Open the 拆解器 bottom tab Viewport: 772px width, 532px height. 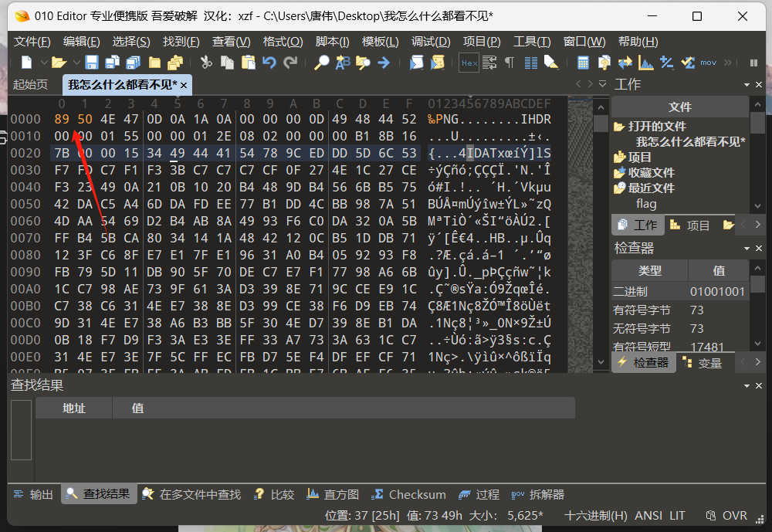(x=538, y=494)
